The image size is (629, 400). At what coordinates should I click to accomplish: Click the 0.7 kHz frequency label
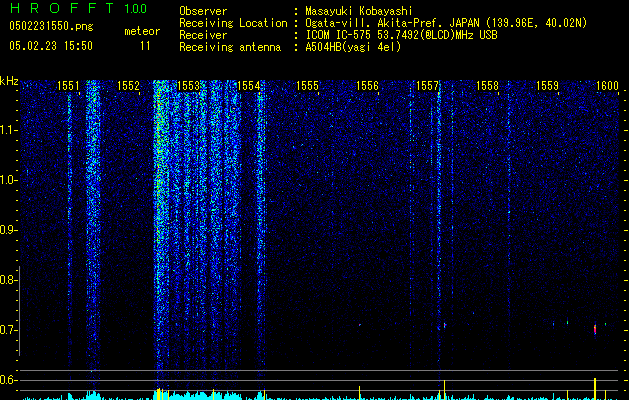pos(8,330)
